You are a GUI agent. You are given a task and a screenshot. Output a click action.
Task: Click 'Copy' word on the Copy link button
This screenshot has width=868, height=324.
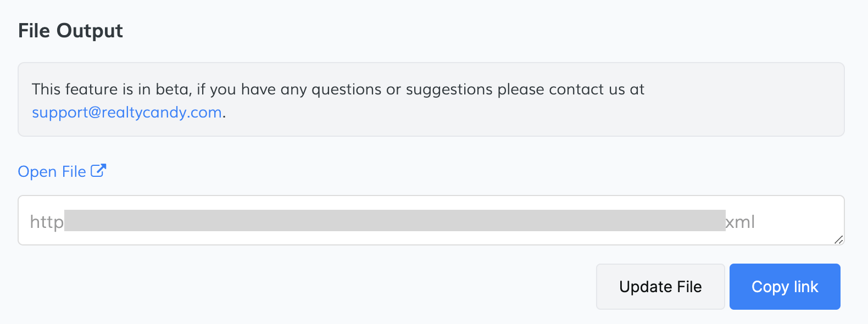point(770,287)
